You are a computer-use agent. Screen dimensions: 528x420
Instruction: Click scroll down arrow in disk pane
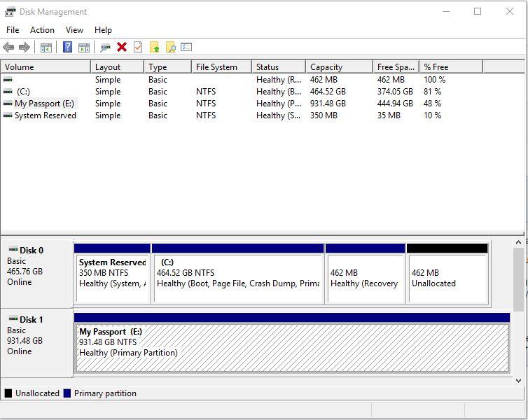coord(519,381)
